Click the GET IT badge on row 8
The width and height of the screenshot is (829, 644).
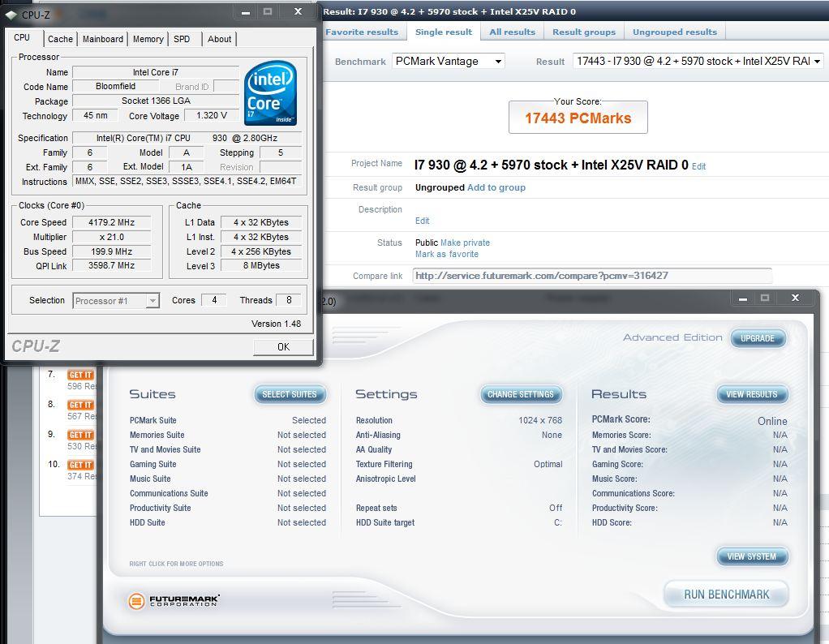point(80,405)
